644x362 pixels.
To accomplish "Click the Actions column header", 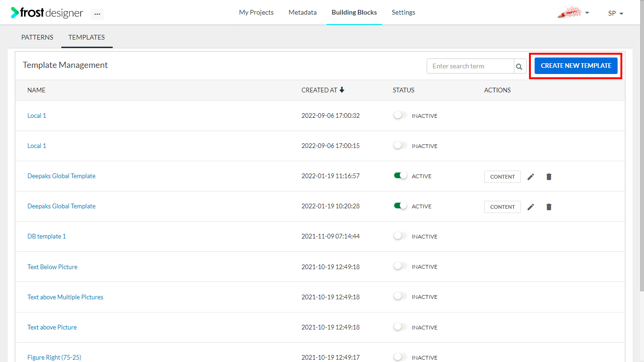I will [497, 90].
